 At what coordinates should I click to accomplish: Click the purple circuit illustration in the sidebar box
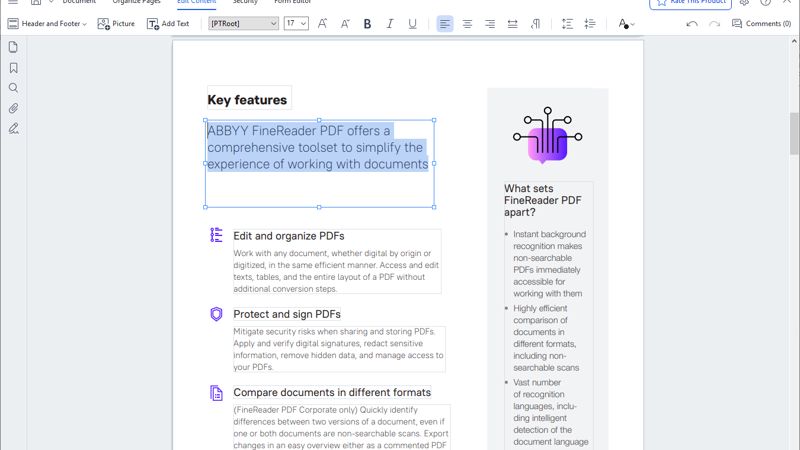tap(547, 135)
